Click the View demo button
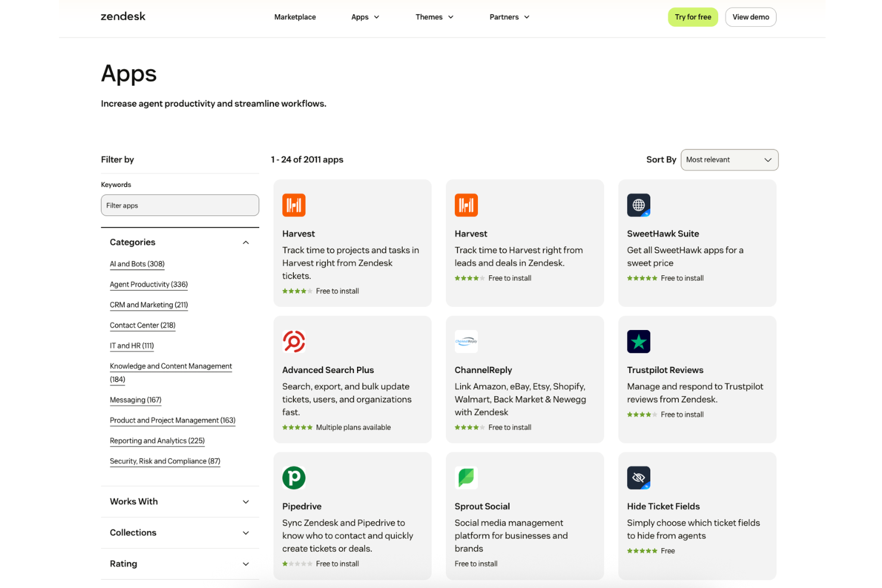The height and width of the screenshot is (588, 882). [750, 17]
